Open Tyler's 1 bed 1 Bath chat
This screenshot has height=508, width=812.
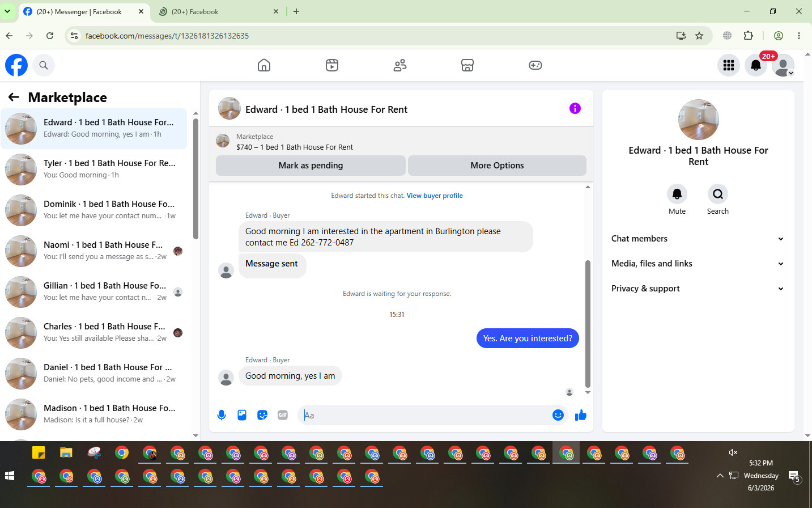pyautogui.click(x=94, y=170)
